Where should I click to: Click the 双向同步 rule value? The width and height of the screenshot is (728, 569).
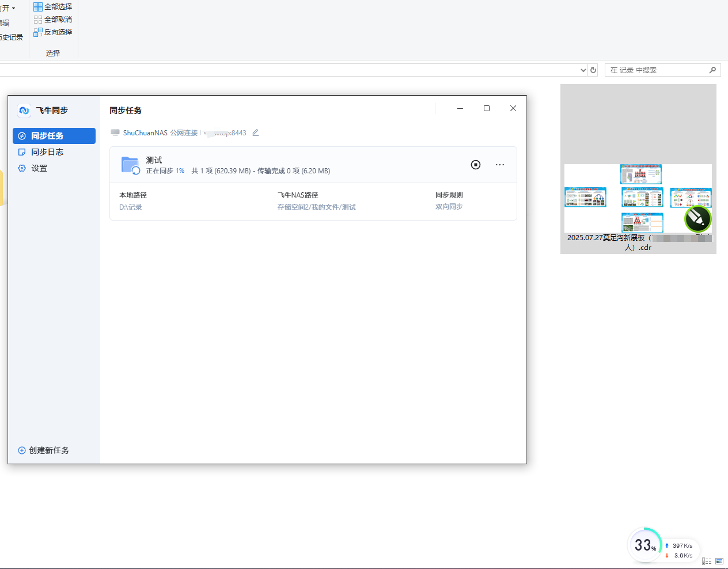(x=449, y=207)
